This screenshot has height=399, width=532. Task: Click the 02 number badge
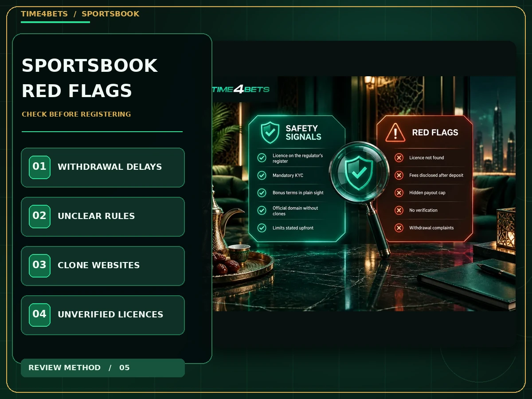click(39, 216)
